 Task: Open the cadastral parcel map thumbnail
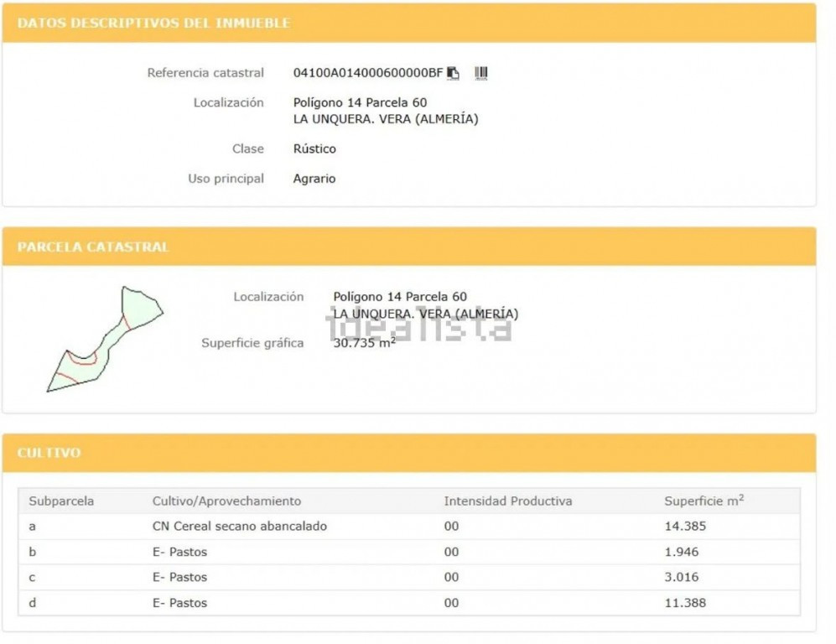(105, 339)
